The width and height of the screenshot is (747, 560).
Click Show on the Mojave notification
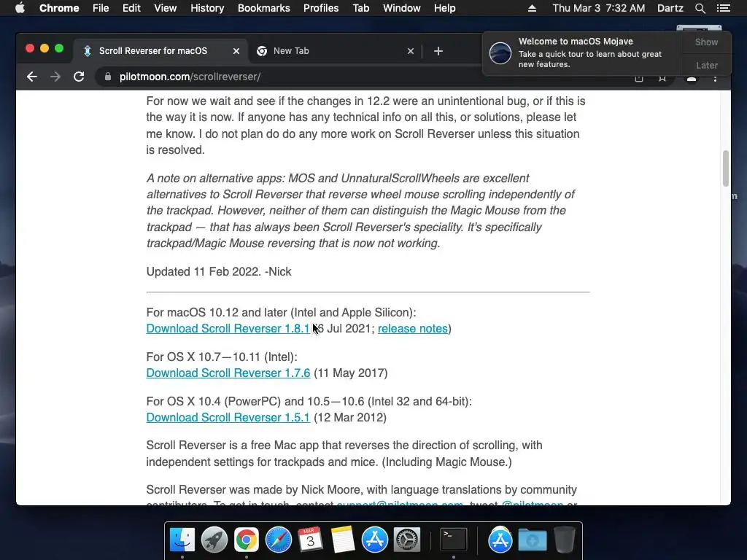pos(706,42)
